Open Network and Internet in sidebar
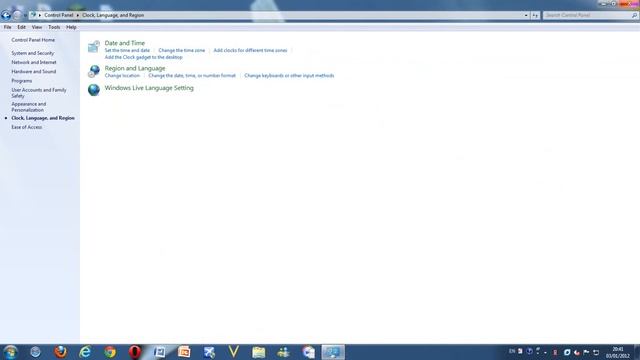 click(34, 62)
